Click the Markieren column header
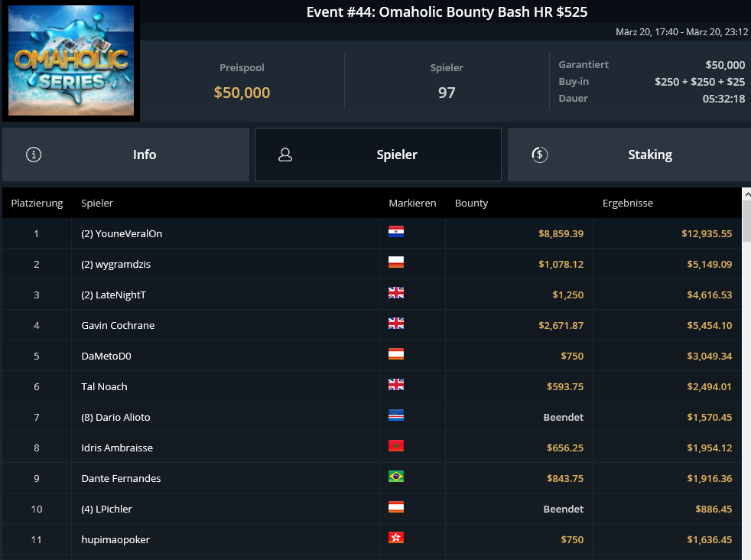This screenshot has height=560, width=751. (x=412, y=203)
